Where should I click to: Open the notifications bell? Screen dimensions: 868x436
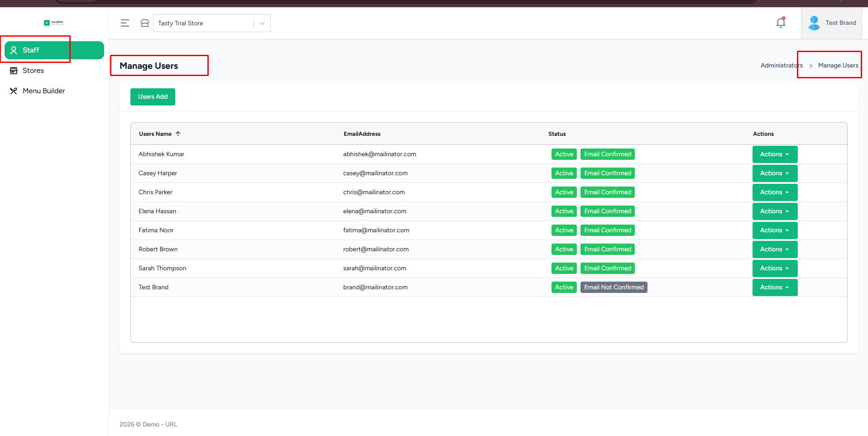click(781, 23)
